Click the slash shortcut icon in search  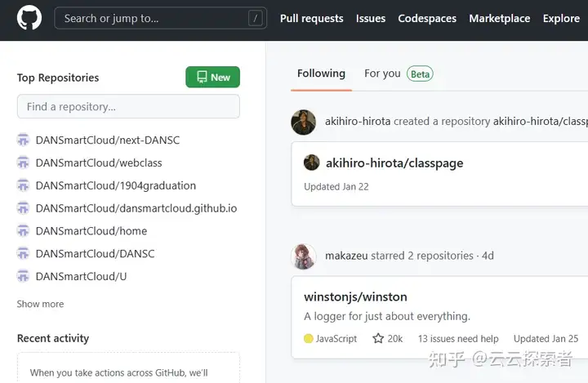coord(256,18)
